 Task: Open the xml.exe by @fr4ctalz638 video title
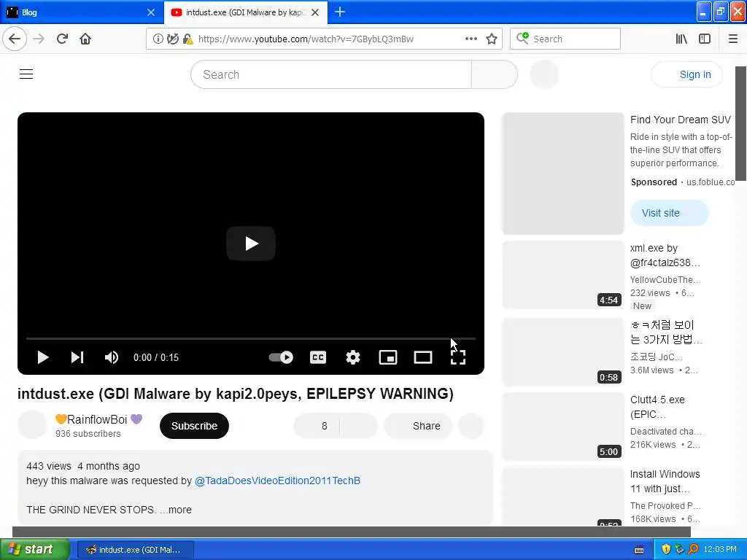tap(665, 255)
